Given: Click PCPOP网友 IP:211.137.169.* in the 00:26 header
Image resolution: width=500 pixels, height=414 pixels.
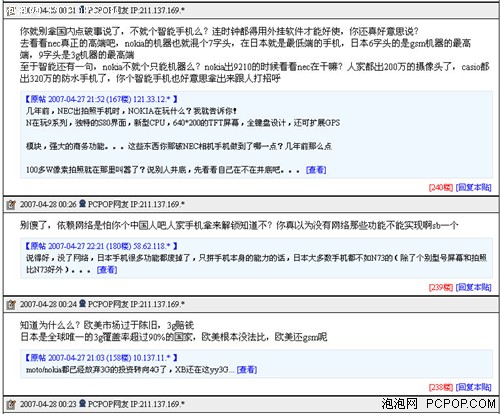Looking at the screenshot, I should pos(136,204).
